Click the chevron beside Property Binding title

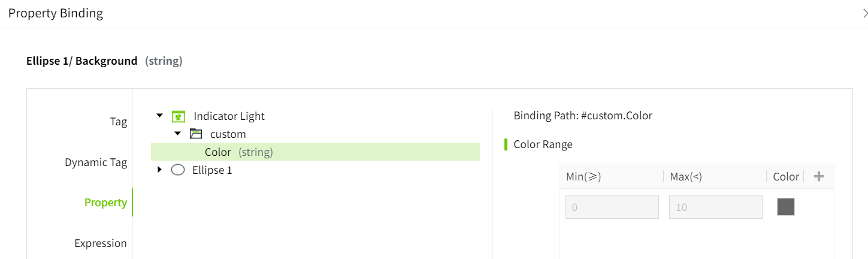pos(864,13)
